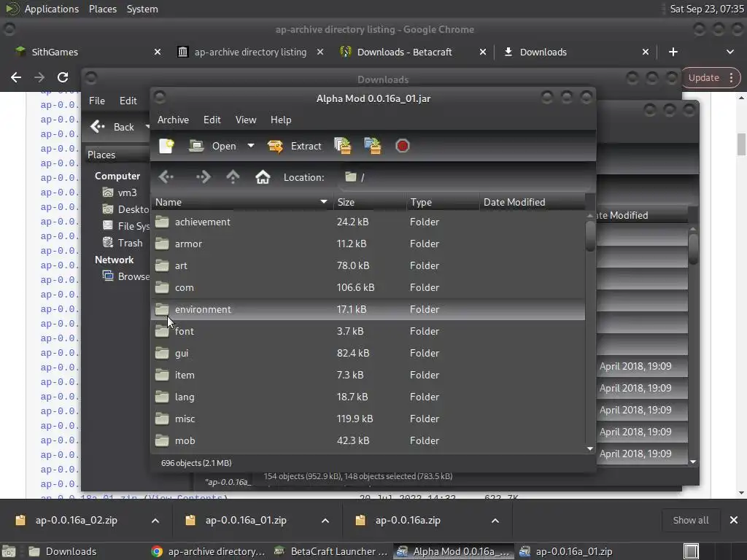
Task: Expand ap-0.0.16a_01.zip download options chevron
Action: (x=325, y=521)
